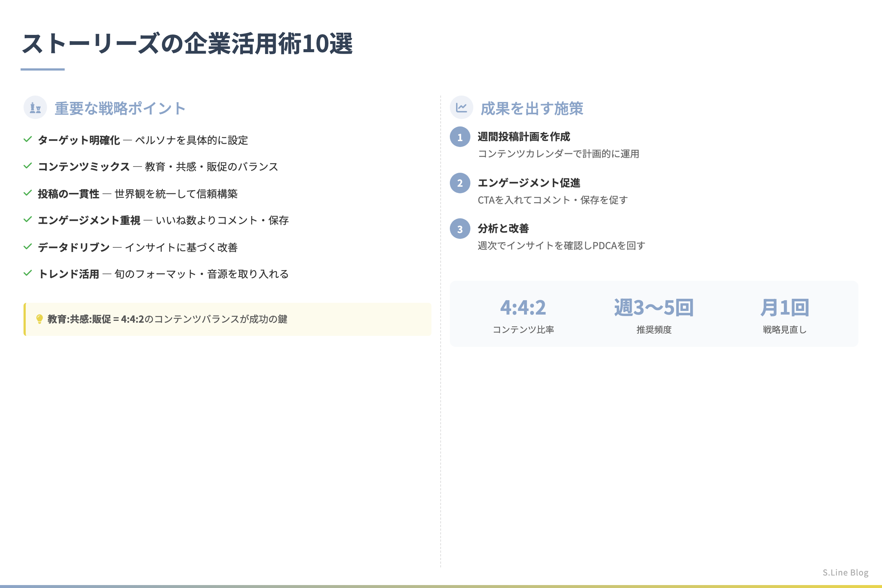The width and height of the screenshot is (882, 588).
Task: Click the label コンテンツ比率
Action: pyautogui.click(x=523, y=330)
